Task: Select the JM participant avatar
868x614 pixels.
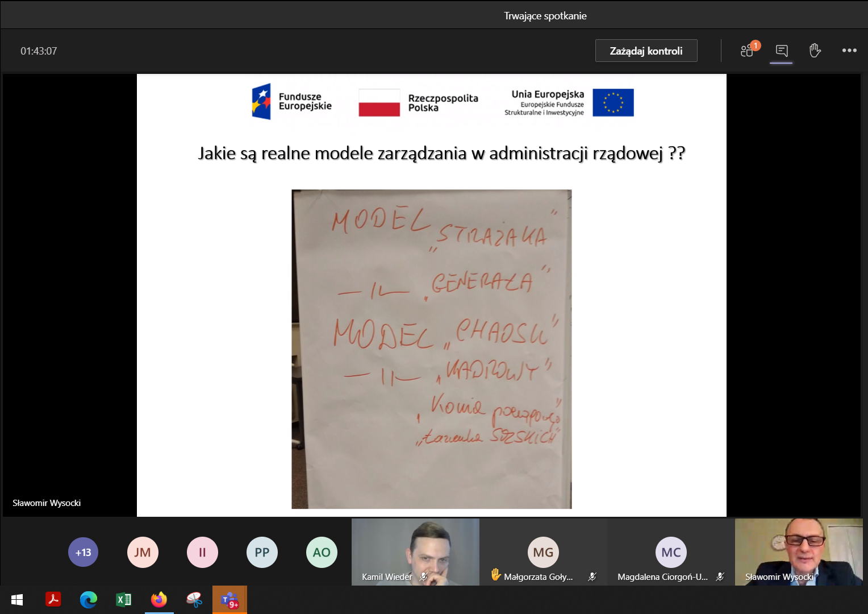Action: 143,552
